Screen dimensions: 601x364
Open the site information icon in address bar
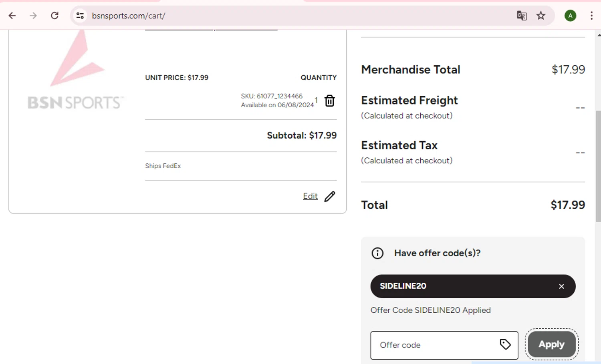point(80,16)
